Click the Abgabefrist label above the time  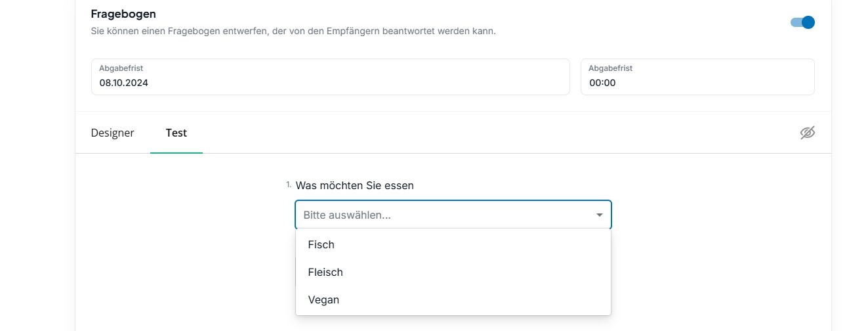click(611, 68)
